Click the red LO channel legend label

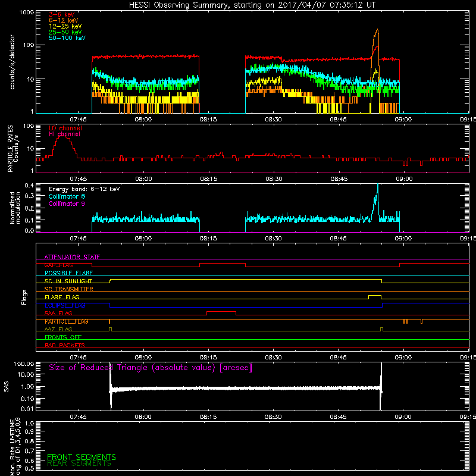click(65, 128)
